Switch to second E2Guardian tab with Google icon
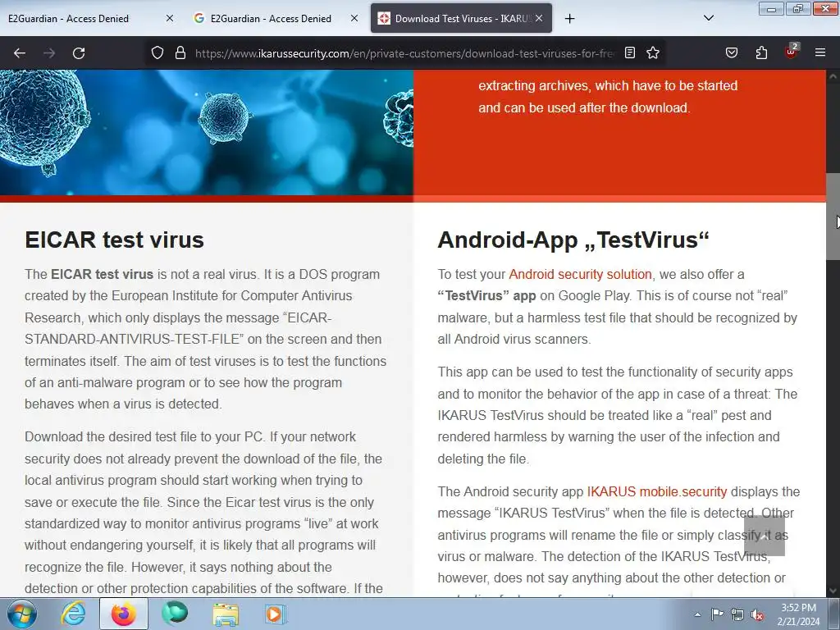The height and width of the screenshot is (630, 840). click(276, 18)
